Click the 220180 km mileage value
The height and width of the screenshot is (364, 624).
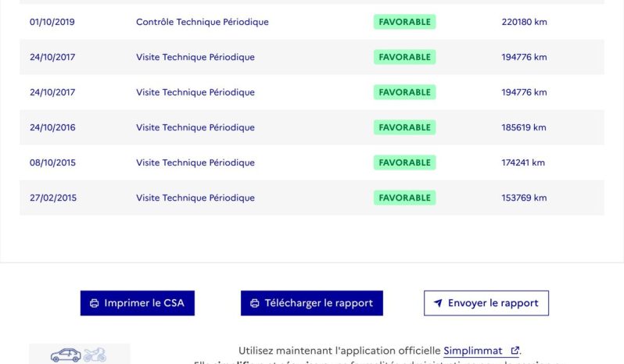coord(524,22)
